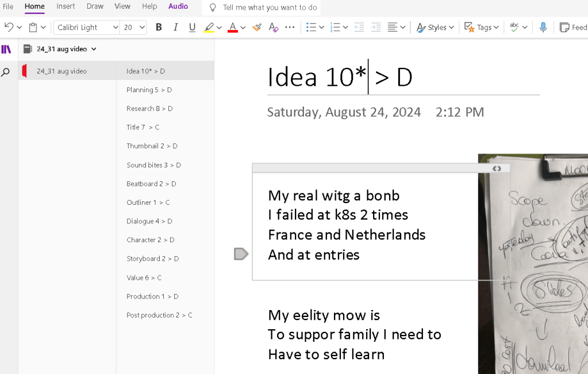Image resolution: width=588 pixels, height=374 pixels.
Task: Open the Sound bites 3 > D page
Action: [x=166, y=165]
